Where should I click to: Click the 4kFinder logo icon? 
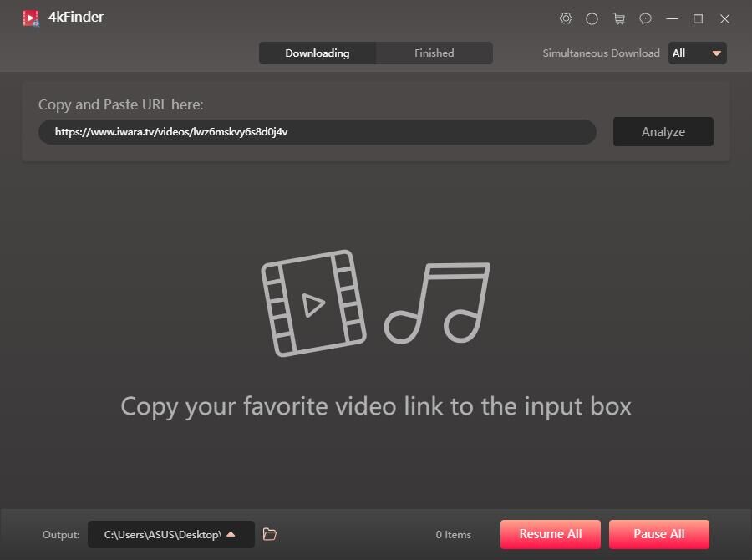click(x=31, y=17)
